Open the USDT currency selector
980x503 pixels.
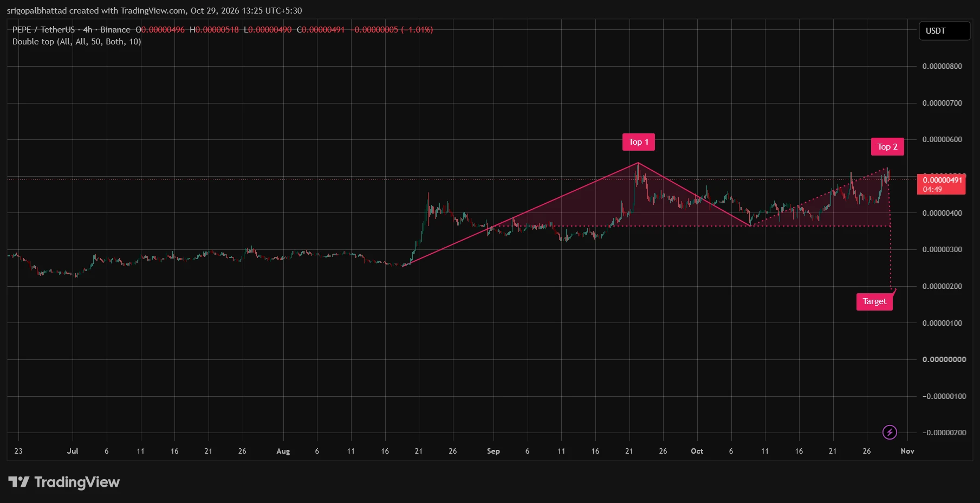(x=944, y=31)
